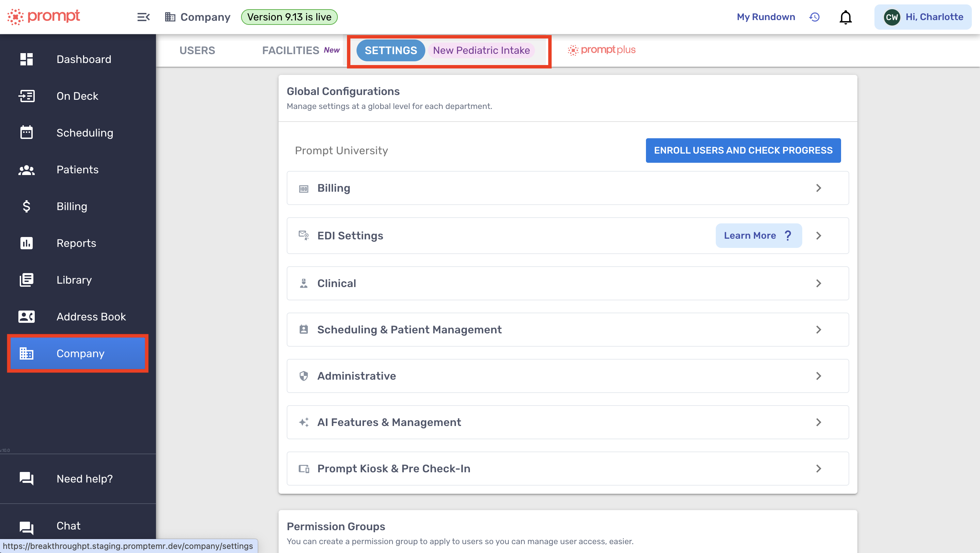Open Address Book from the sidebar
This screenshot has width=980, height=553.
tap(91, 316)
